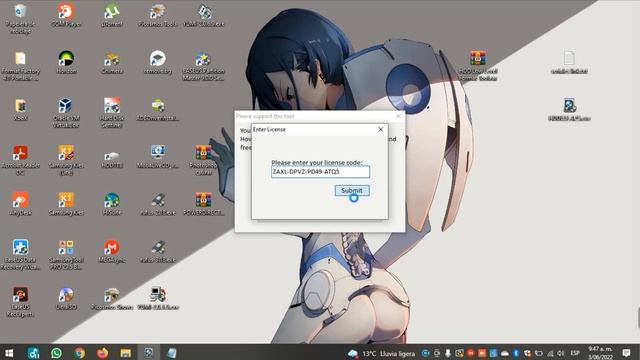The width and height of the screenshot is (640, 360).
Task: Click the taskbar clock showing 9:47 a.m.
Action: point(600,353)
